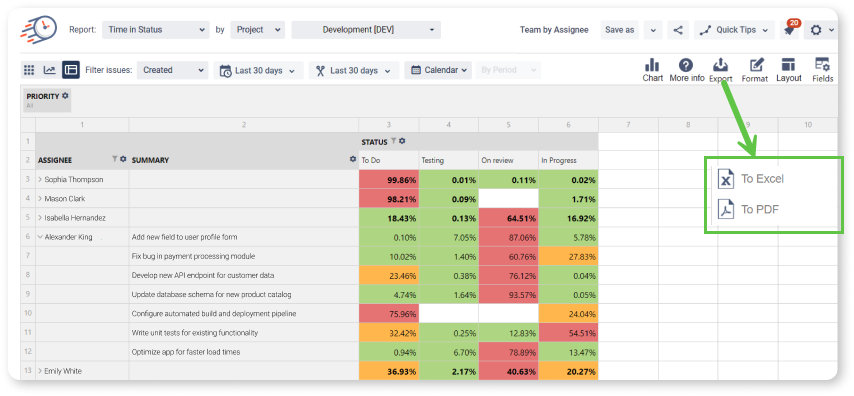Image resolution: width=854 pixels, height=396 pixels.
Task: Collapse the Alexander King row
Action: coord(40,237)
